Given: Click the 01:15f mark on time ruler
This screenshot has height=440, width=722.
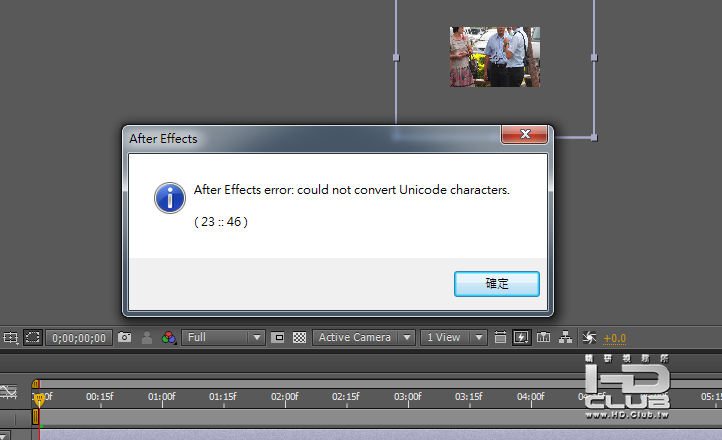Looking at the screenshot, I should pyautogui.click(x=222, y=397).
